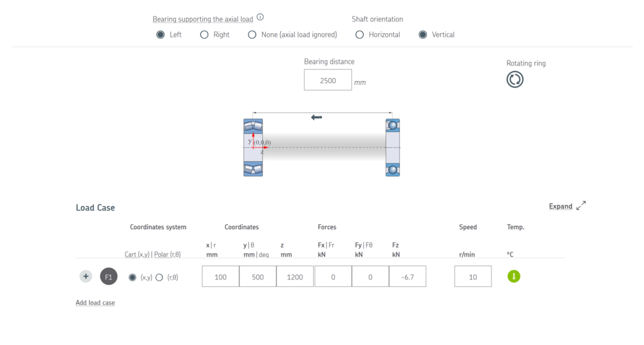Click the plus icon beside F1

click(86, 276)
